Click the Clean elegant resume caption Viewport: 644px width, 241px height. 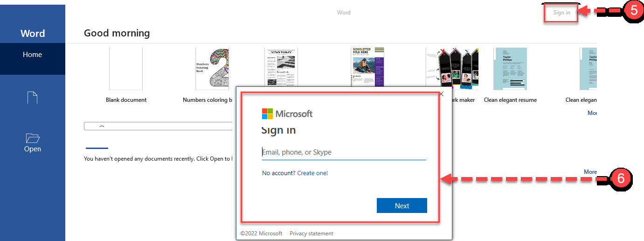[510, 100]
